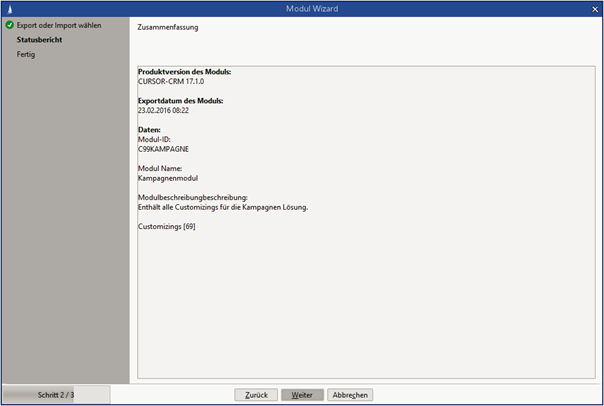This screenshot has height=406, width=604.
Task: Select the Fertig step in sidebar
Action: click(x=29, y=54)
